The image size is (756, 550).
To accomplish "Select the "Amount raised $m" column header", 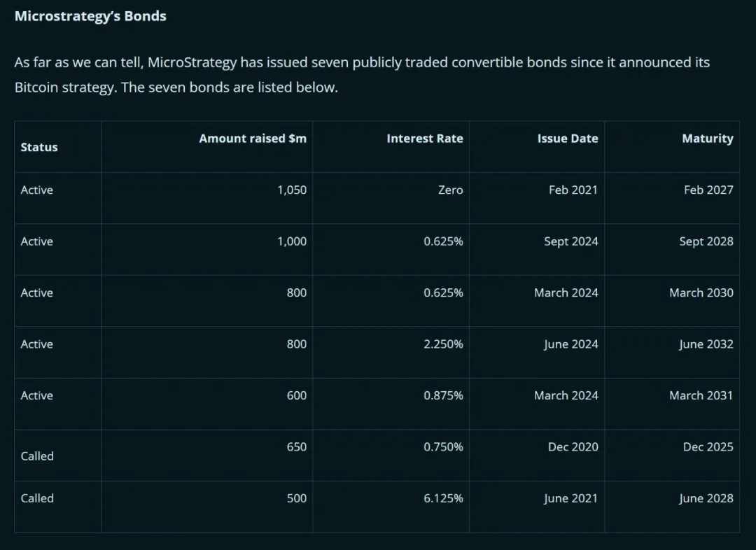I will (x=253, y=139).
